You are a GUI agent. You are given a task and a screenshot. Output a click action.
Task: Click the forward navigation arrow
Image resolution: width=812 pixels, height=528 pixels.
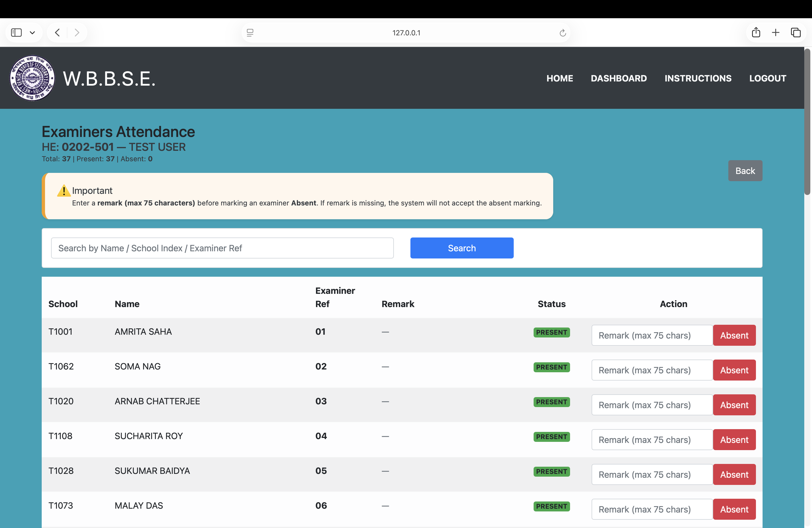tap(77, 32)
